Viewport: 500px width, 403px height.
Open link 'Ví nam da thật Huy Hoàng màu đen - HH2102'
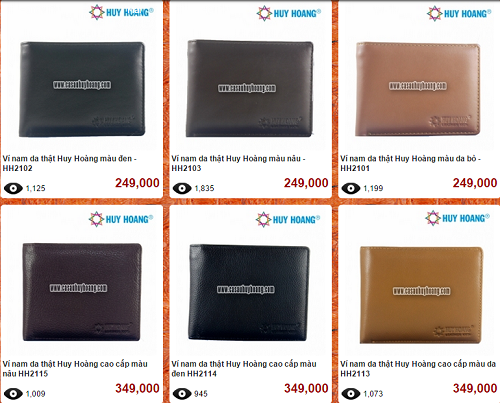pos(70,163)
